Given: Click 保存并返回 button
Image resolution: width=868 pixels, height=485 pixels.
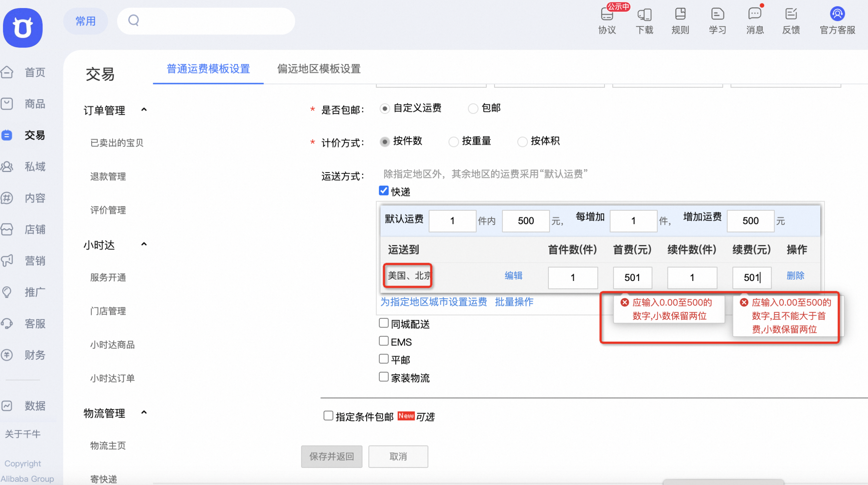Looking at the screenshot, I should coord(332,456).
